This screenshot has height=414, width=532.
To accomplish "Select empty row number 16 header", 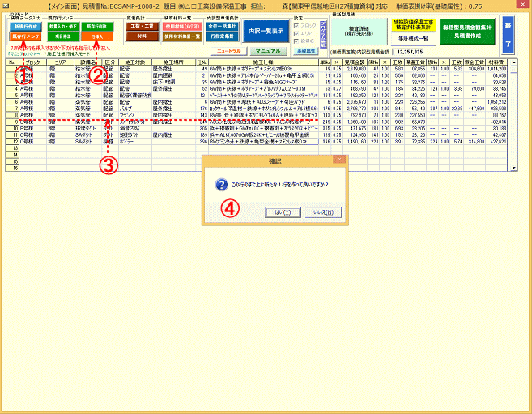I will pyautogui.click(x=12, y=168).
